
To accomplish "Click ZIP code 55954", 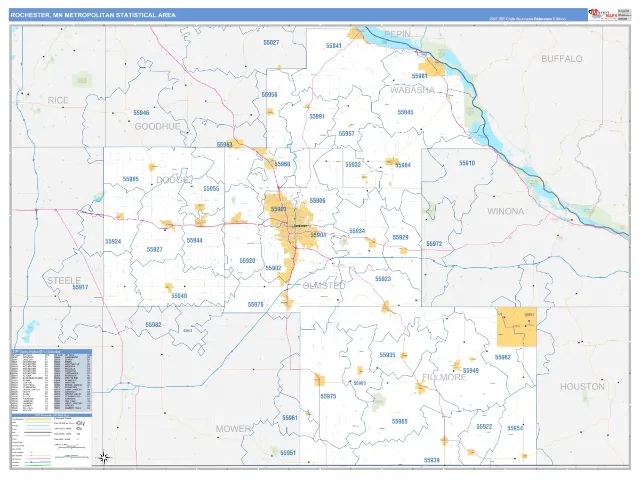I will click(515, 429).
